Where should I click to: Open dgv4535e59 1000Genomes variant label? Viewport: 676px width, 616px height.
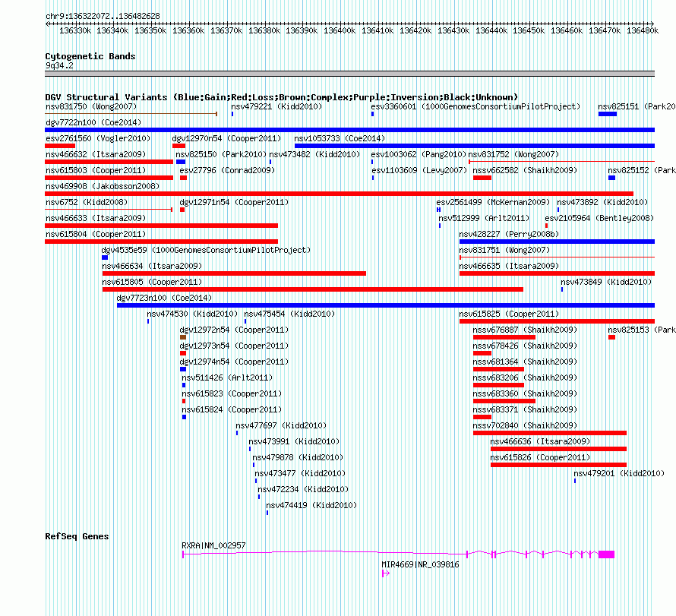coord(206,250)
